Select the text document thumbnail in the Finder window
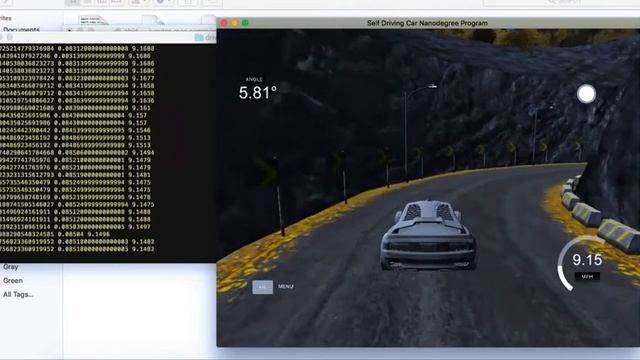 pos(93,20)
